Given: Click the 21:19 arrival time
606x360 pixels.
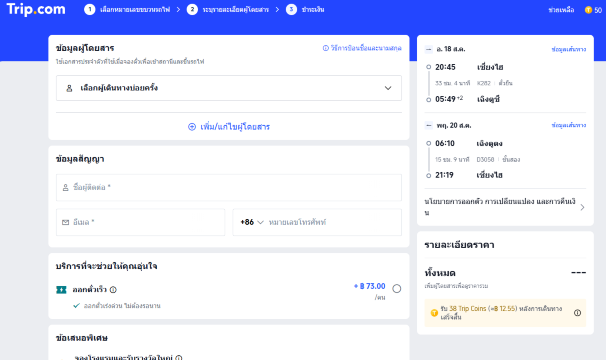Looking at the screenshot, I should [x=444, y=175].
